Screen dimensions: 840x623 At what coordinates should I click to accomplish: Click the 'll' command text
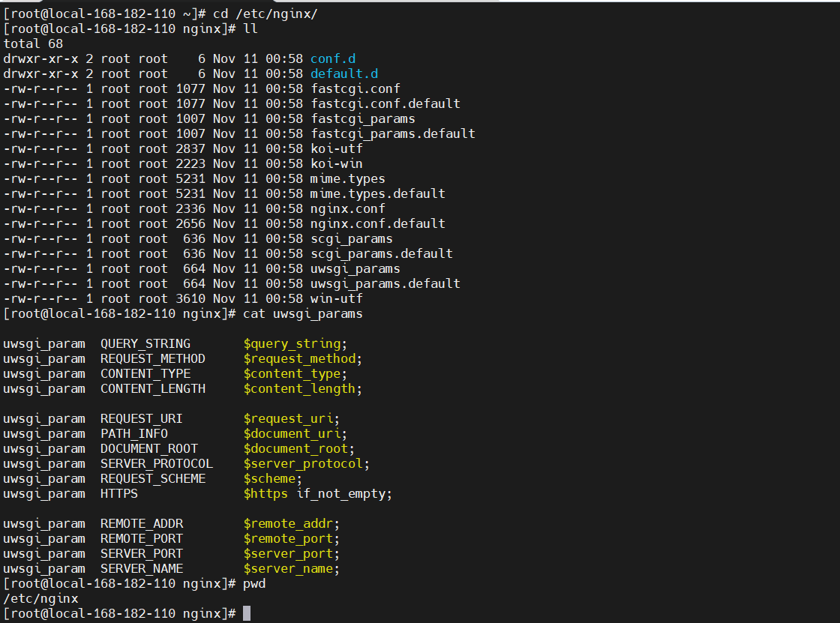tap(250, 29)
